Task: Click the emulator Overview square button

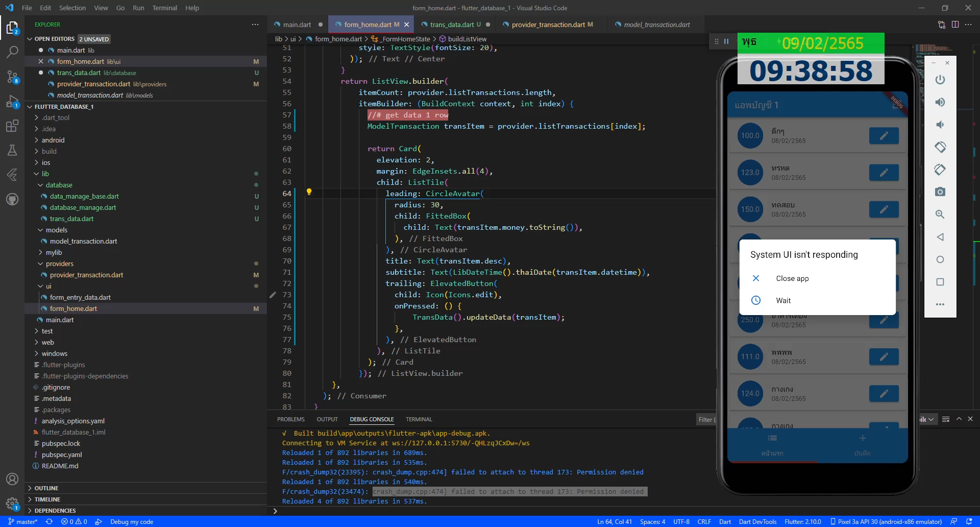Action: tap(940, 282)
